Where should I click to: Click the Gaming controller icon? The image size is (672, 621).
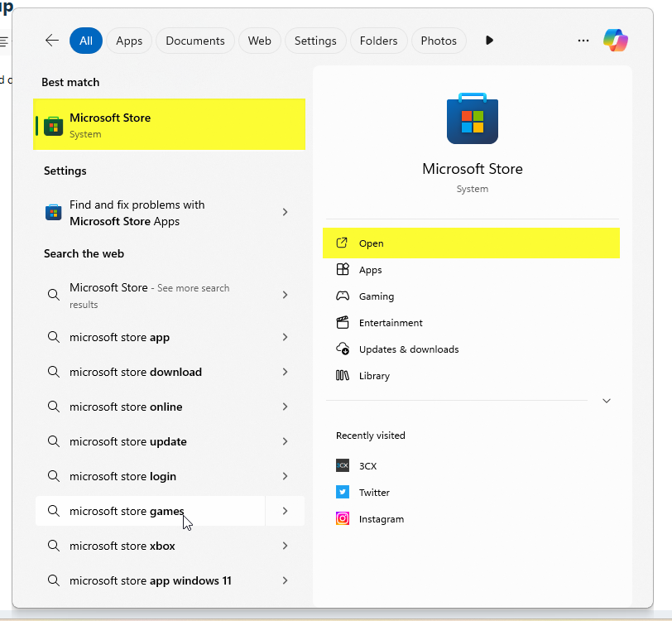(343, 296)
